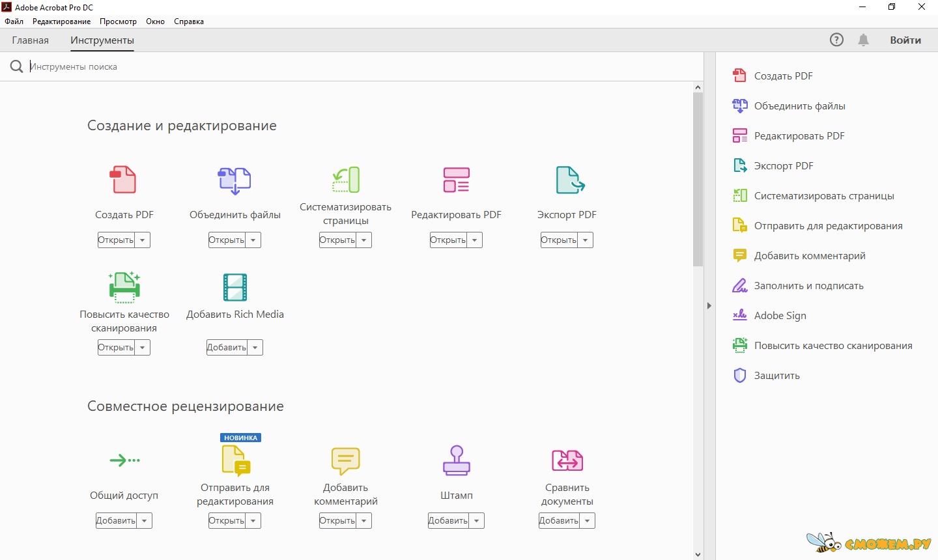Screen dimensions: 938x560
Task: Expand dropdown arrow under Общий доступ
Action: click(x=145, y=521)
